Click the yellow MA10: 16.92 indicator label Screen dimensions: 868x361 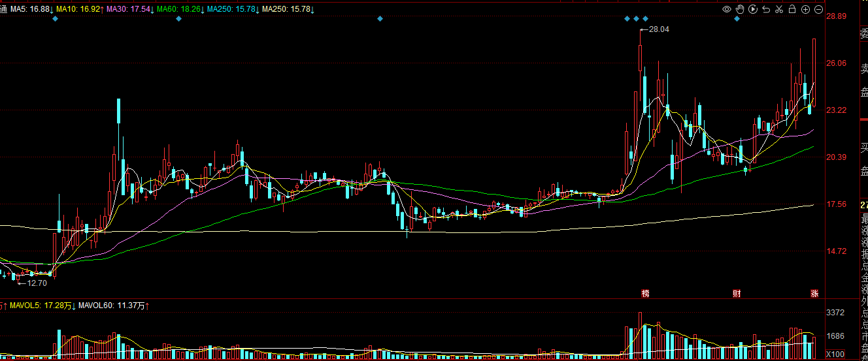tap(79, 9)
